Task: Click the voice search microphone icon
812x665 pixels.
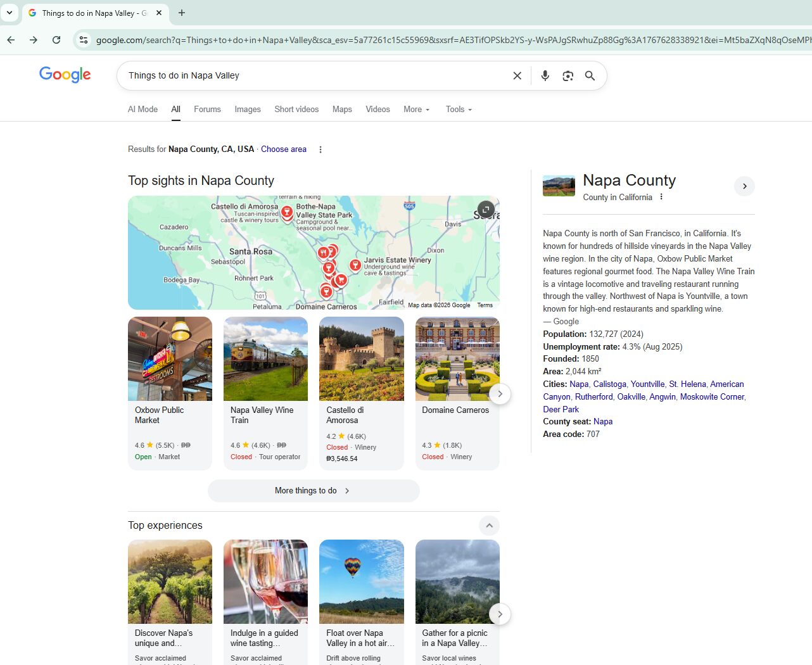Action: pyautogui.click(x=545, y=76)
